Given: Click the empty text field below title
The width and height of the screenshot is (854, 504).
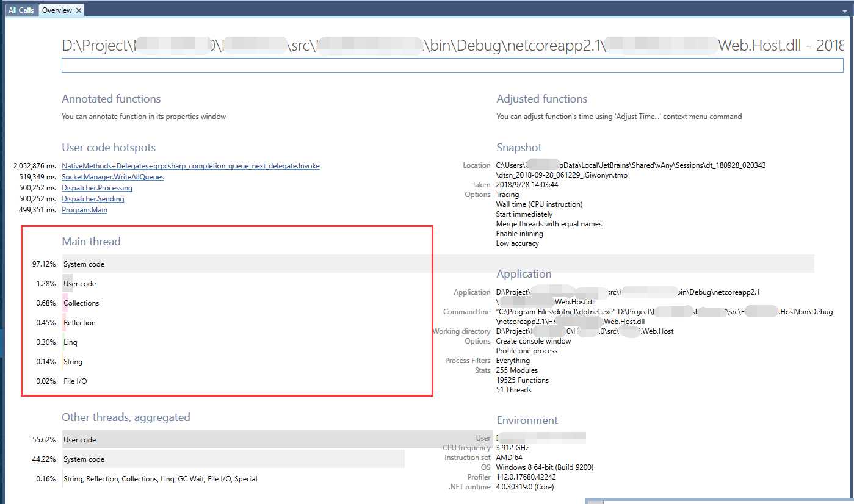Looking at the screenshot, I should [452, 65].
